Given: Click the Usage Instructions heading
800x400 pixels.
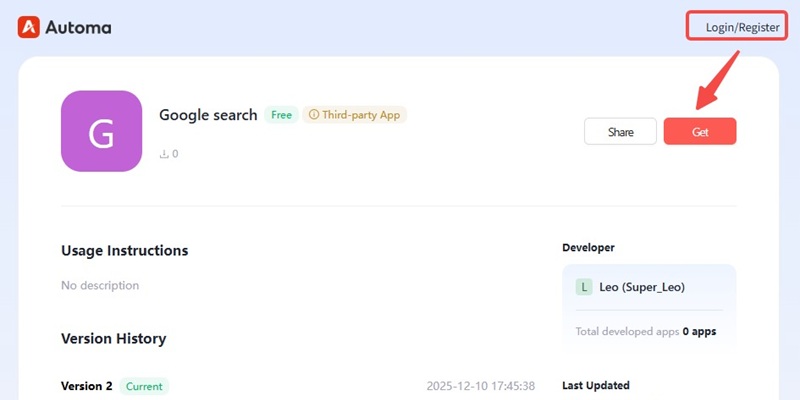Looking at the screenshot, I should coord(124,251).
